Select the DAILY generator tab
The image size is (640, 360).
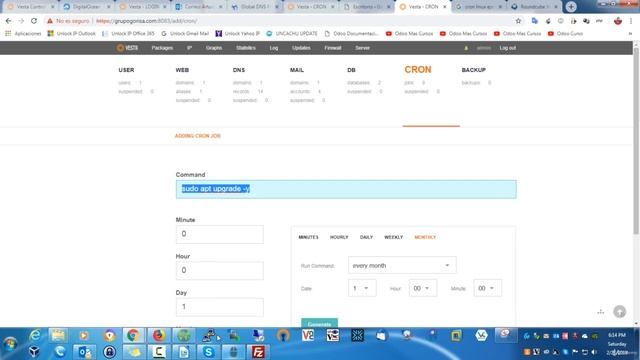click(x=367, y=237)
